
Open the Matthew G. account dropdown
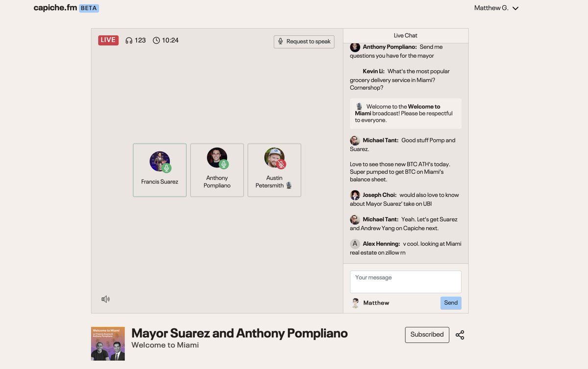(496, 8)
